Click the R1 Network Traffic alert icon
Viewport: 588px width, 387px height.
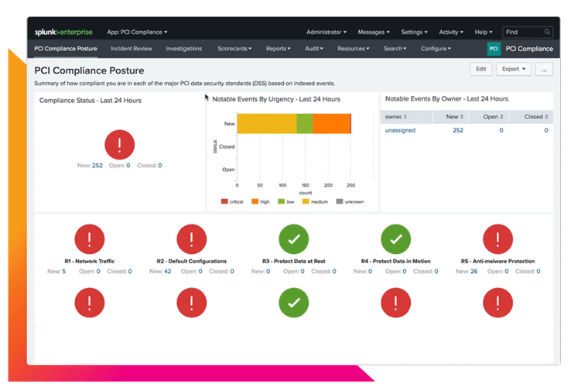90,238
